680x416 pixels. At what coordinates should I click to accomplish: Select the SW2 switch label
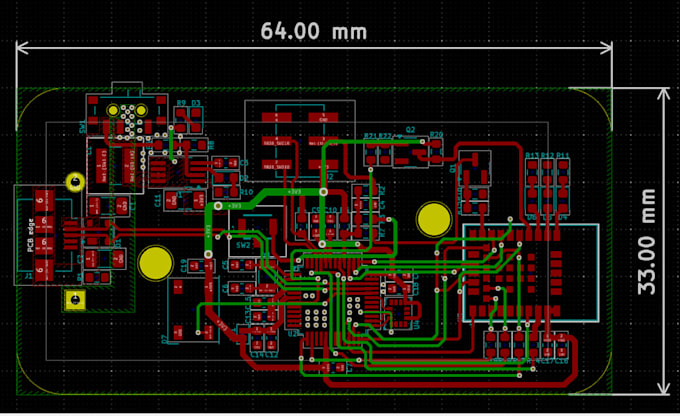tap(243, 246)
